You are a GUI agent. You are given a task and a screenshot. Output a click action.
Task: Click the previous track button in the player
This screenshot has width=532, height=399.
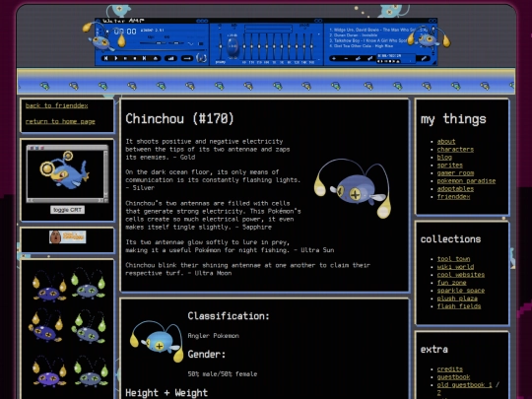point(105,58)
